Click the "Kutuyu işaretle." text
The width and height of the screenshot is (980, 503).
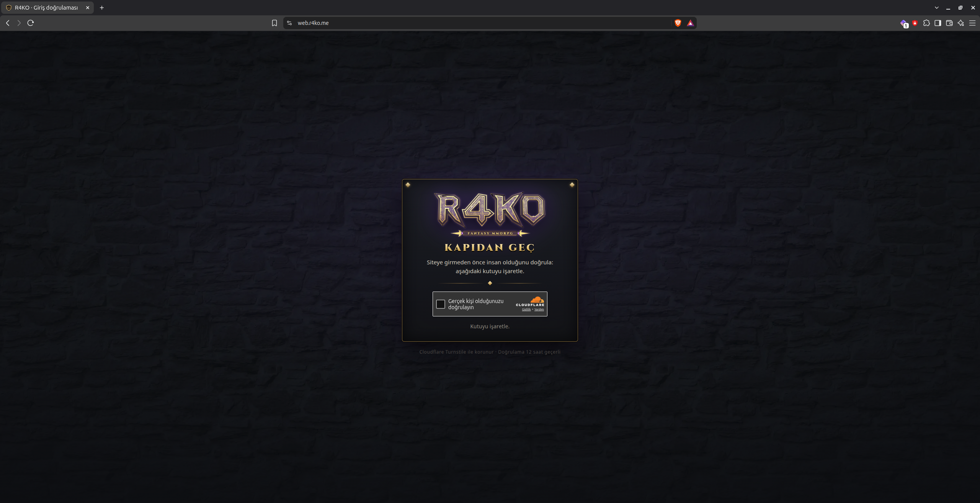coord(490,326)
